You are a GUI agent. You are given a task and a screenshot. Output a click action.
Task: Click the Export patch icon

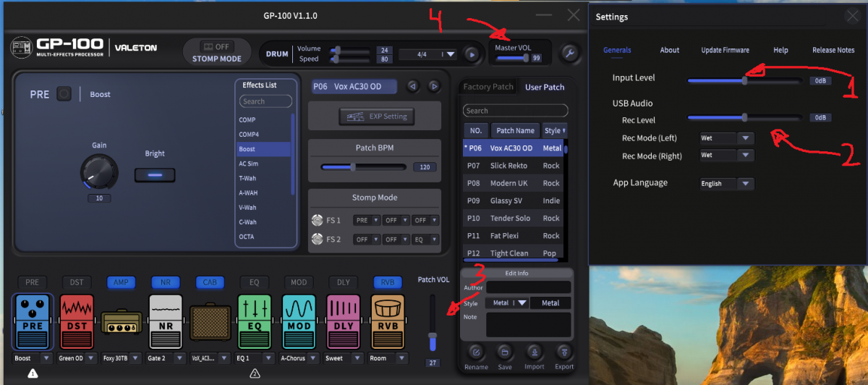coord(564,352)
